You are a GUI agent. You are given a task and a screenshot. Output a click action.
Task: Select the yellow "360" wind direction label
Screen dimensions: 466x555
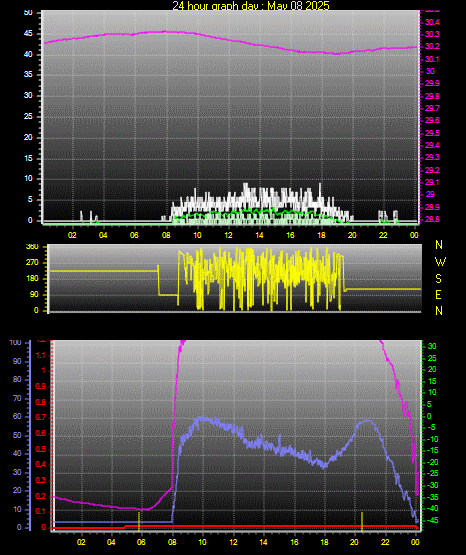click(x=32, y=247)
